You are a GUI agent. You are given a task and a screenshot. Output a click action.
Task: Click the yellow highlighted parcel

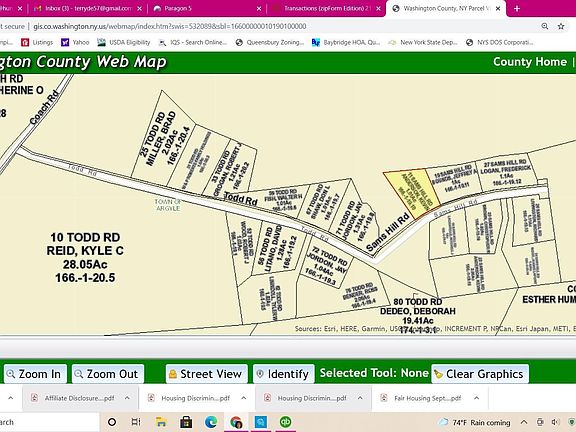412,193
